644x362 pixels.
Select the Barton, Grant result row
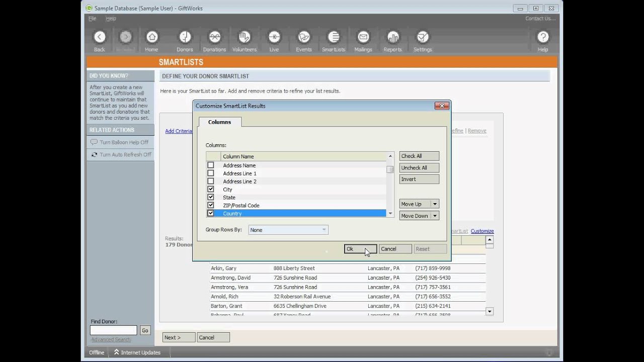tap(348, 306)
